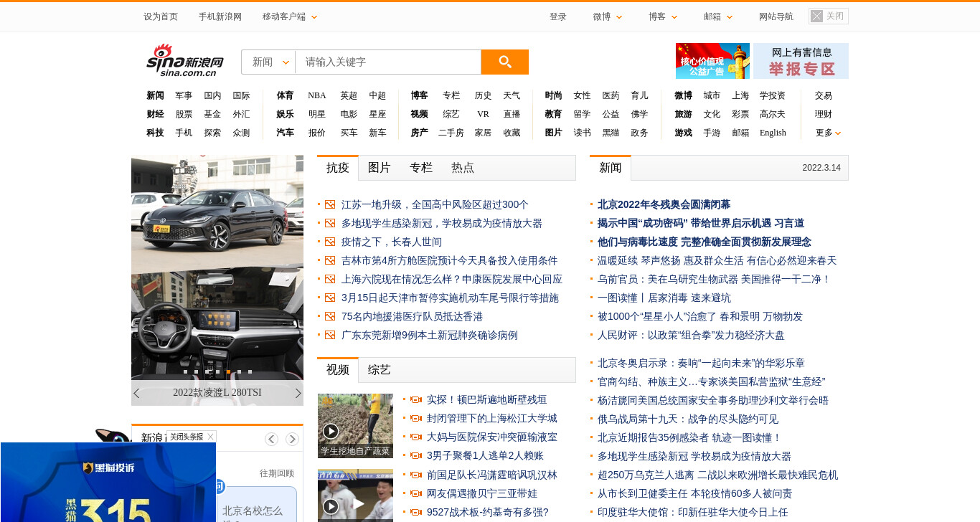Switch to the 热点 tab
Viewport: 980px width, 522px height.
click(463, 168)
